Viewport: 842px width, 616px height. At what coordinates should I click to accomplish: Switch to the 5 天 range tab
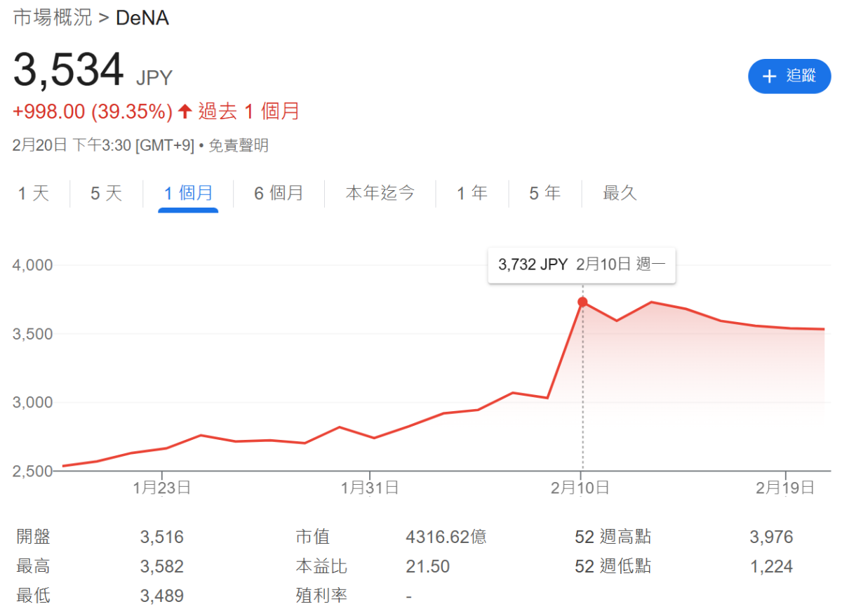106,193
